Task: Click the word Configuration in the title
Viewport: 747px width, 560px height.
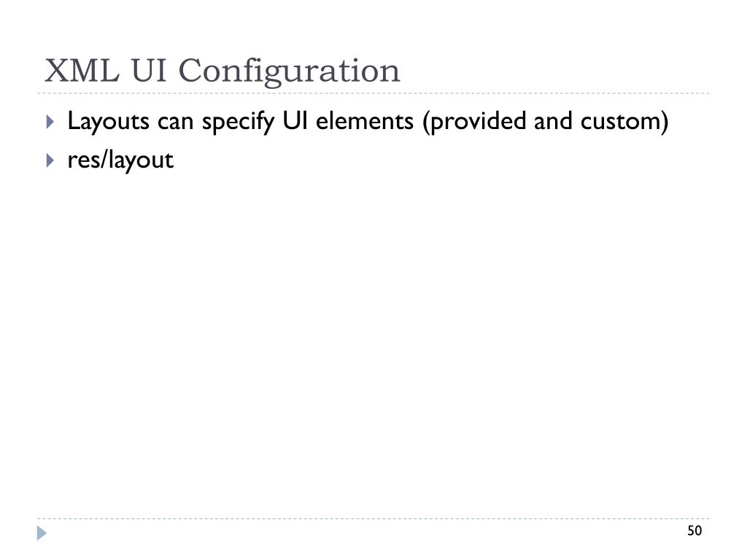Action: 289,71
